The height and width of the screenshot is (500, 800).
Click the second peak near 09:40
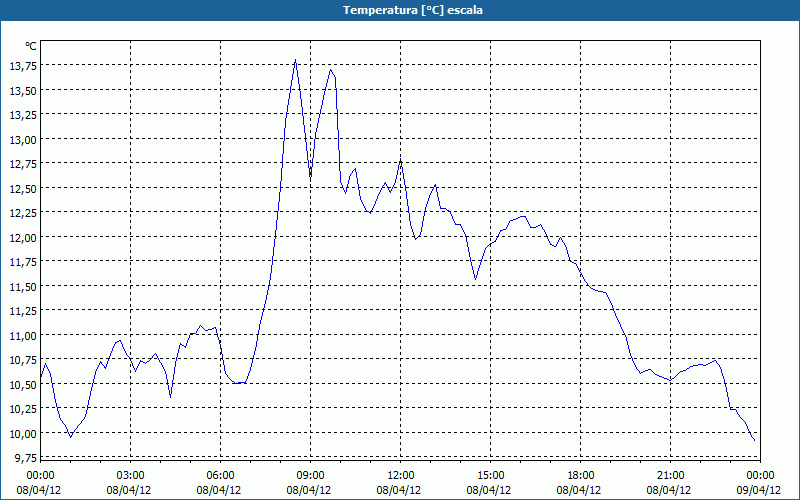click(331, 70)
